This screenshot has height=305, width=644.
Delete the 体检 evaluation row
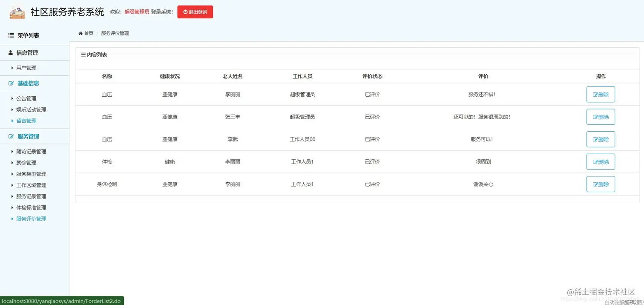point(601,162)
